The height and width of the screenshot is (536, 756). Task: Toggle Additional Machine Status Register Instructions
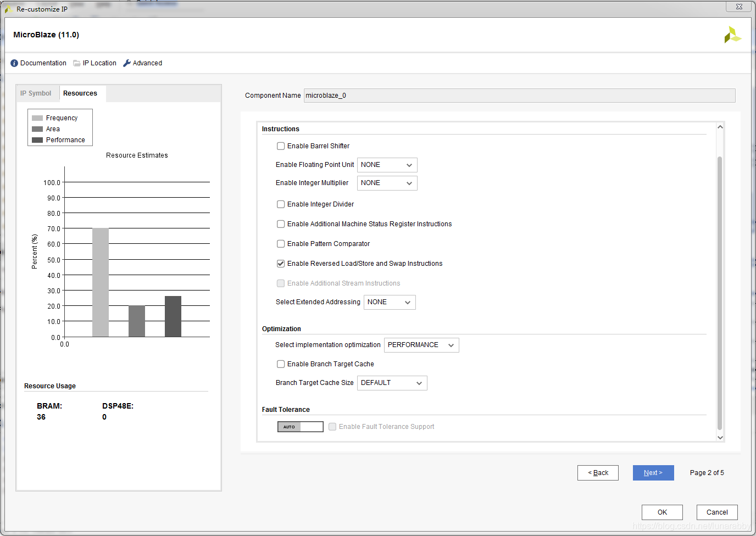(281, 224)
